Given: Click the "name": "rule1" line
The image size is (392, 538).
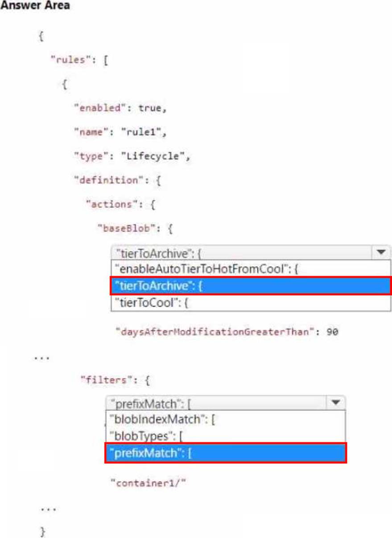Looking at the screenshot, I should click(120, 132).
